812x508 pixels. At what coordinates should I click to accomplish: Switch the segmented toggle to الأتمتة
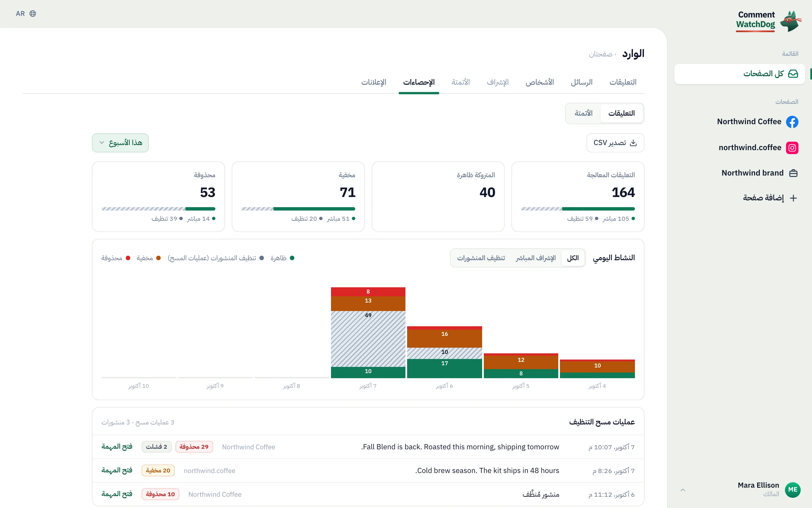pos(584,113)
